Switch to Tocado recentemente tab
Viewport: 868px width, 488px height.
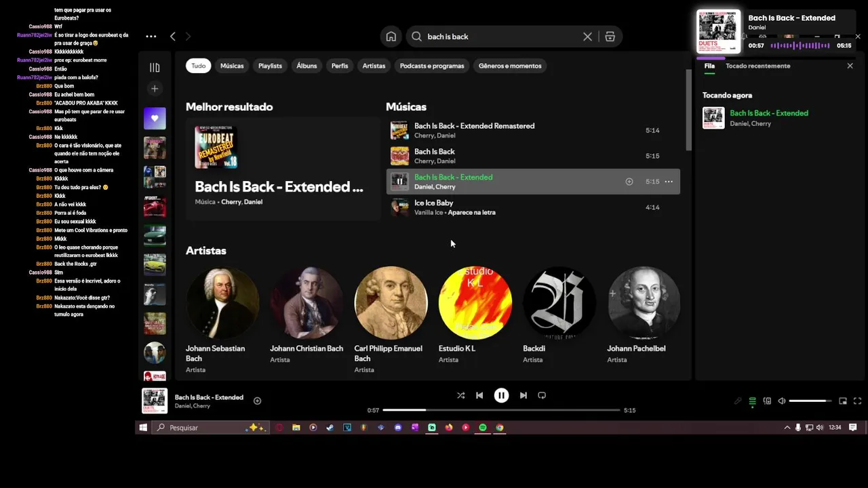(757, 66)
